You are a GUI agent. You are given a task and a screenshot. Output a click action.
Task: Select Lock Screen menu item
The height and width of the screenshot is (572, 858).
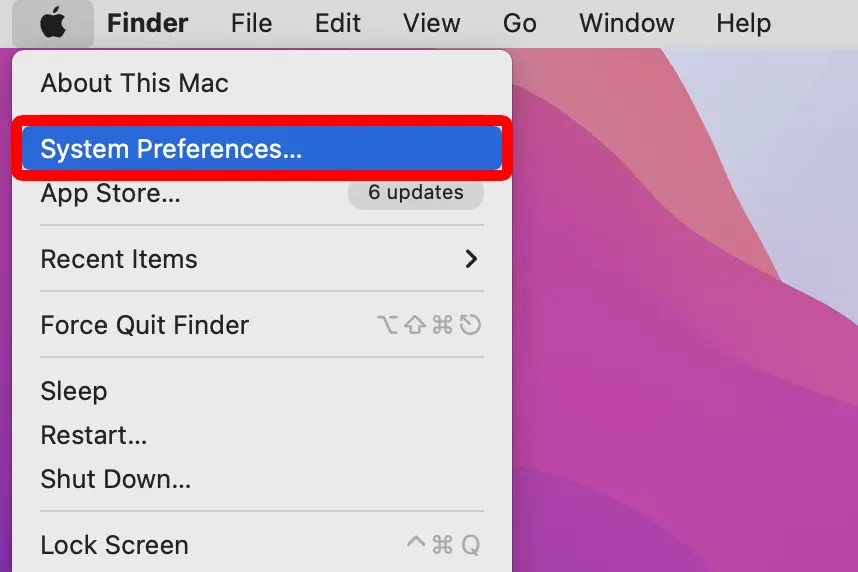click(x=262, y=545)
